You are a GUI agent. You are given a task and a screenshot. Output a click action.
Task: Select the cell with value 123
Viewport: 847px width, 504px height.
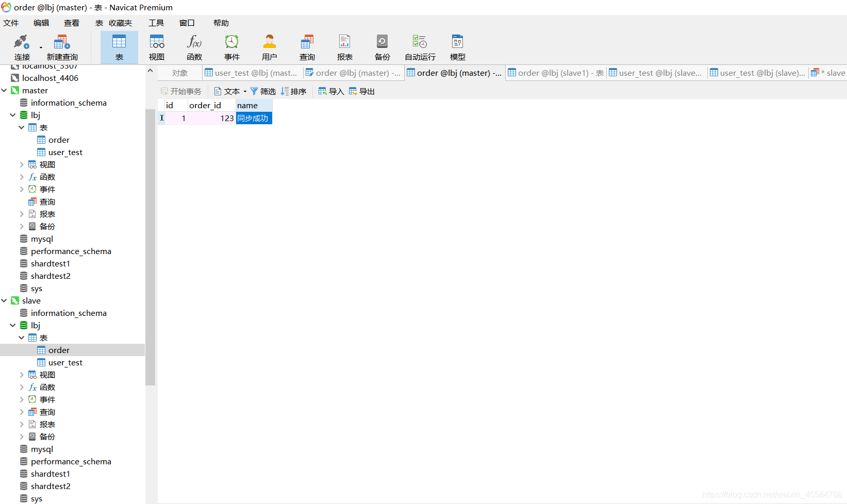pyautogui.click(x=212, y=118)
